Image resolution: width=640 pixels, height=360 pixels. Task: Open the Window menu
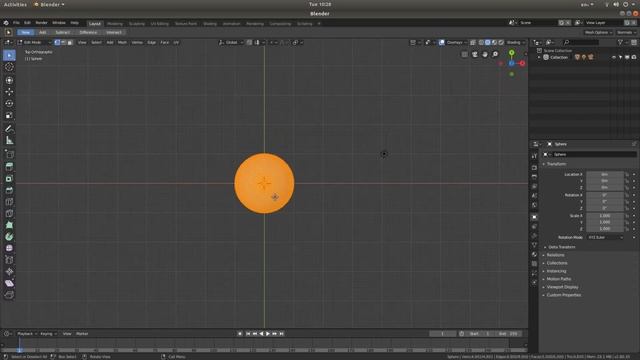coord(59,23)
